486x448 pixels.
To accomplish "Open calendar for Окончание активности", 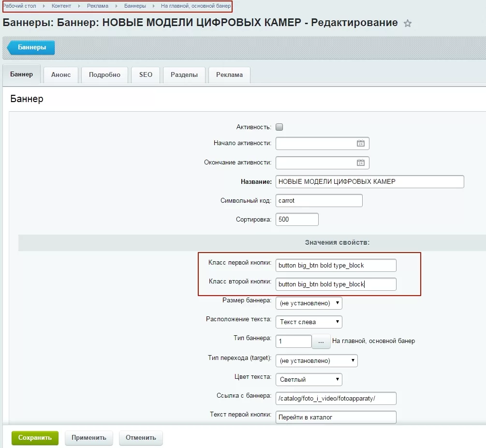I will [x=360, y=163].
